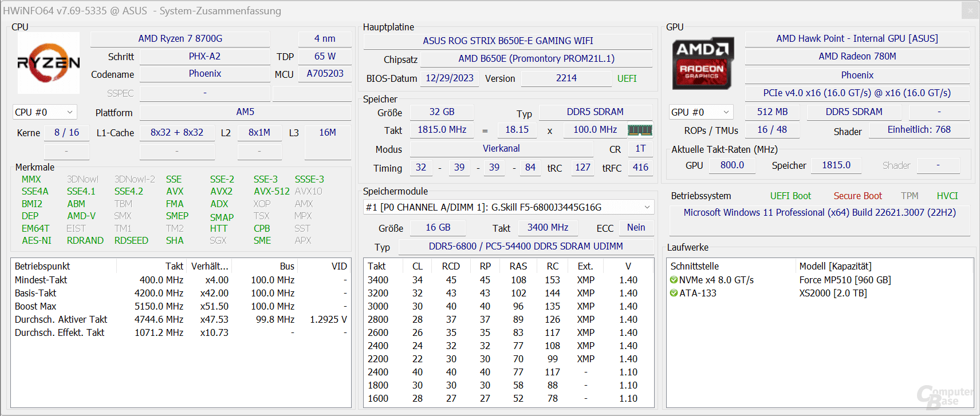980x416 pixels.
Task: Click the Ryzen CPU logo
Action: coord(49,63)
